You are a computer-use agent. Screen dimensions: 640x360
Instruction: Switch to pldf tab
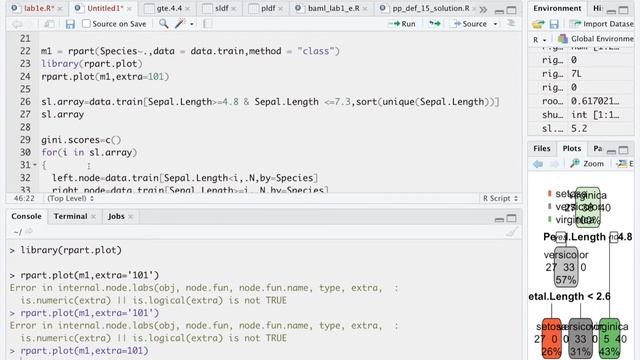tap(267, 8)
